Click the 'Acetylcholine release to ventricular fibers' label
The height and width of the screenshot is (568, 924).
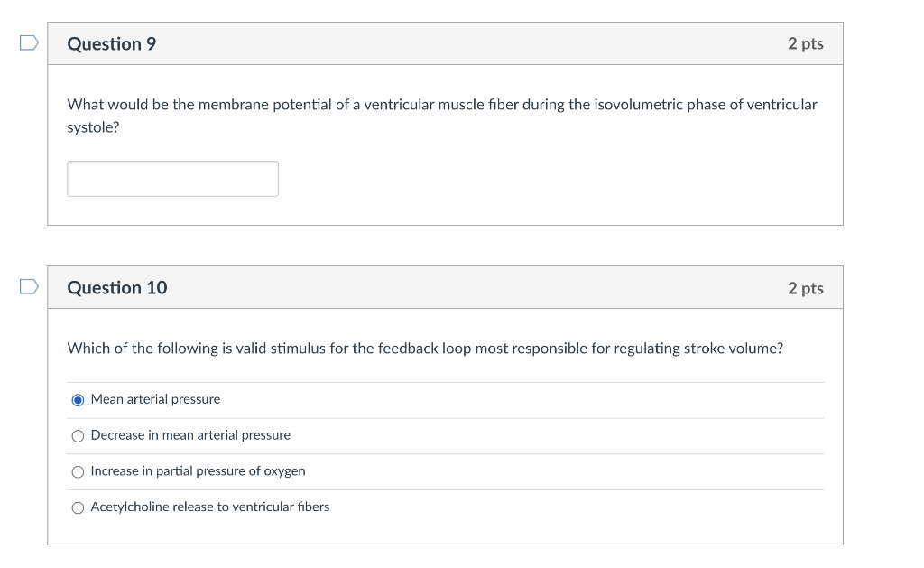point(209,507)
